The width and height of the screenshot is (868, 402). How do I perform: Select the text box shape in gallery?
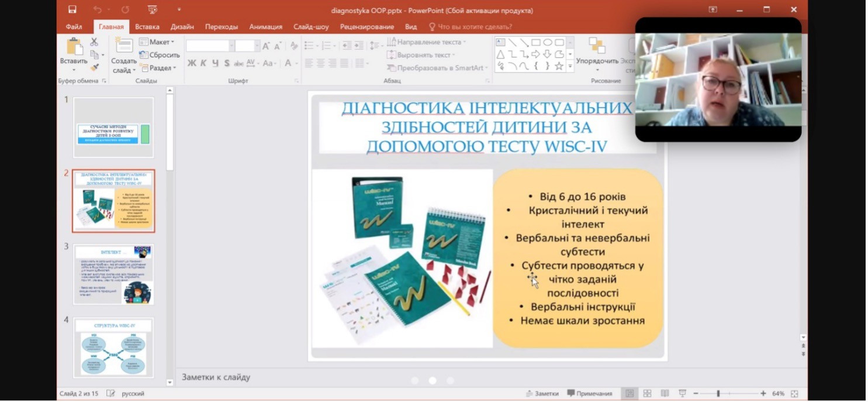click(x=500, y=42)
